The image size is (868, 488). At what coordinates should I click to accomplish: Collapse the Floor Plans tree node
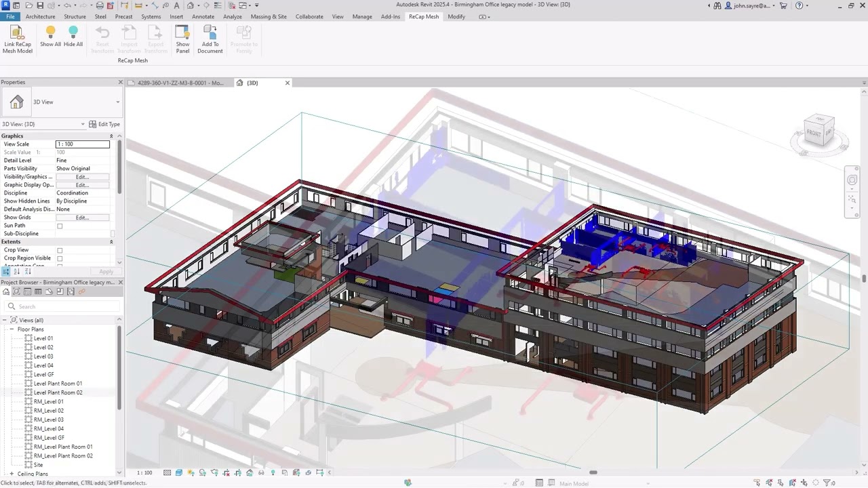12,329
